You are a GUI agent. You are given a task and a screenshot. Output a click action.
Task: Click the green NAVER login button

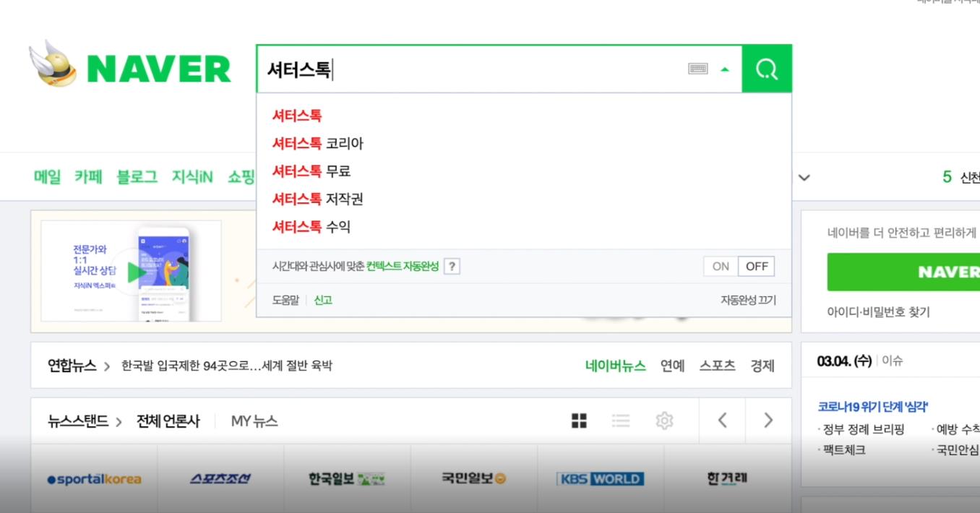point(903,272)
